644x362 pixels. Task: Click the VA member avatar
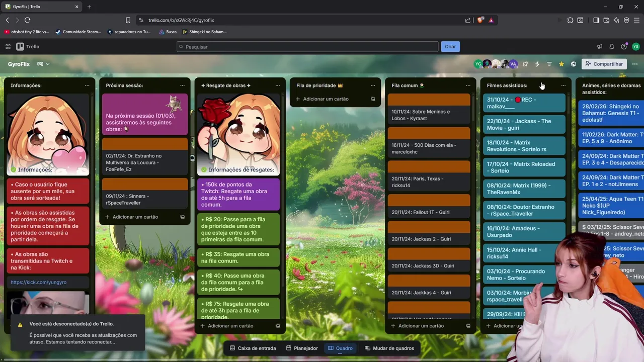pyautogui.click(x=513, y=64)
